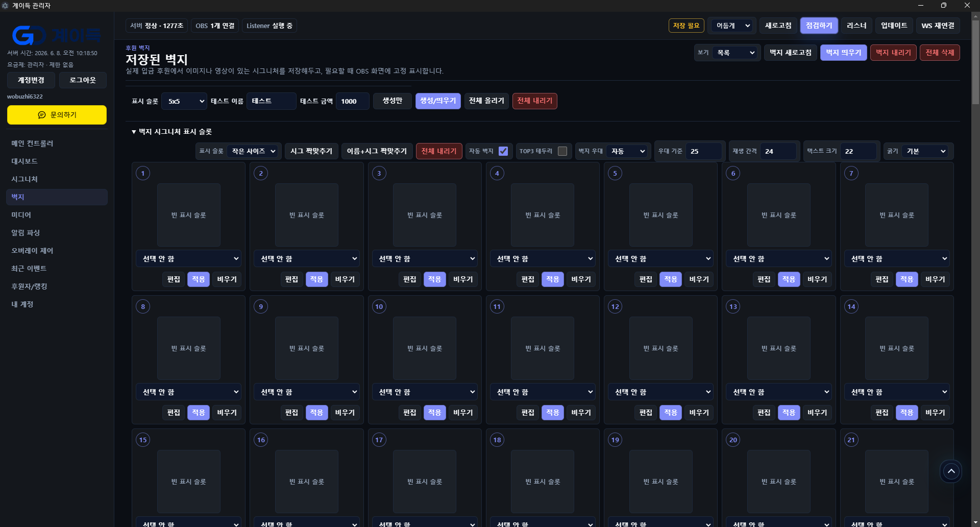Image resolution: width=980 pixels, height=527 pixels.
Task: Open the 표시 슬롯 5x5 dropdown
Action: [x=184, y=101]
